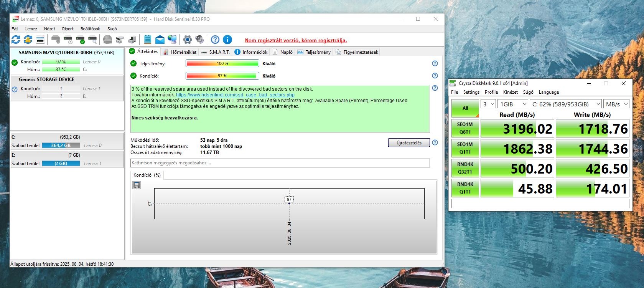Click the All button in CrystalDiskMark

465,108
